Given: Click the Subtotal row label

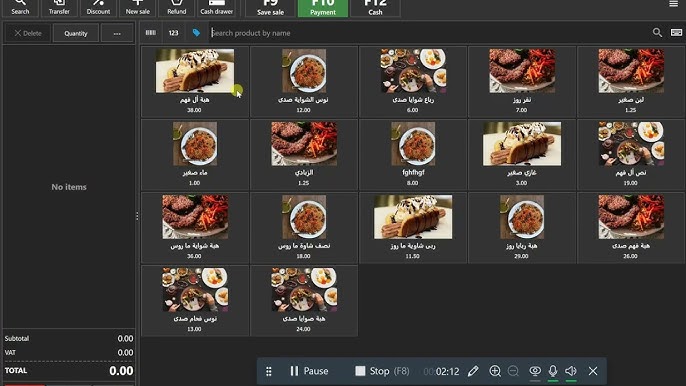Looking at the screenshot, I should 17,338.
